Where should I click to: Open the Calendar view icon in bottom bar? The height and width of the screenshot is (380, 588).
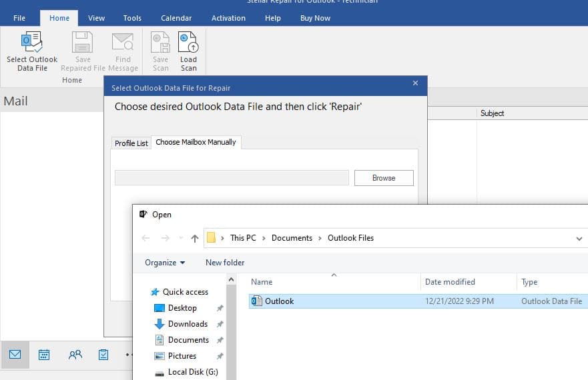click(44, 355)
